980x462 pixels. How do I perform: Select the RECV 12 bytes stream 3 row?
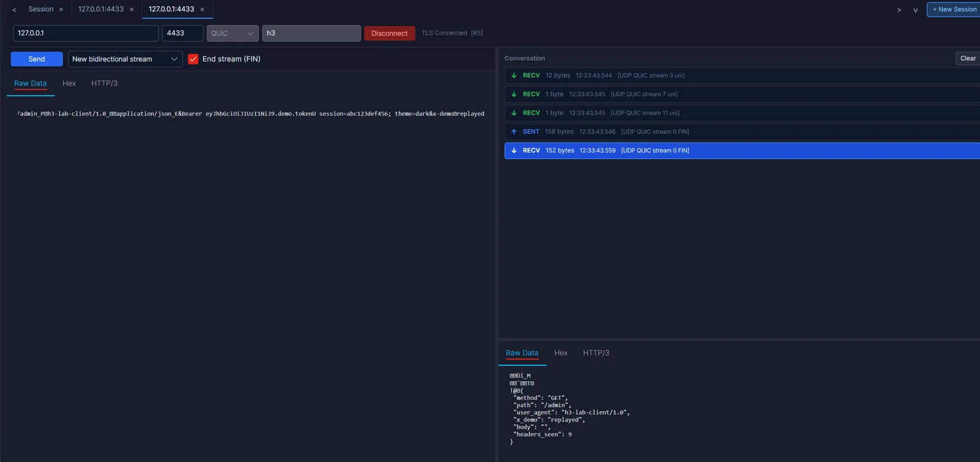click(742, 76)
